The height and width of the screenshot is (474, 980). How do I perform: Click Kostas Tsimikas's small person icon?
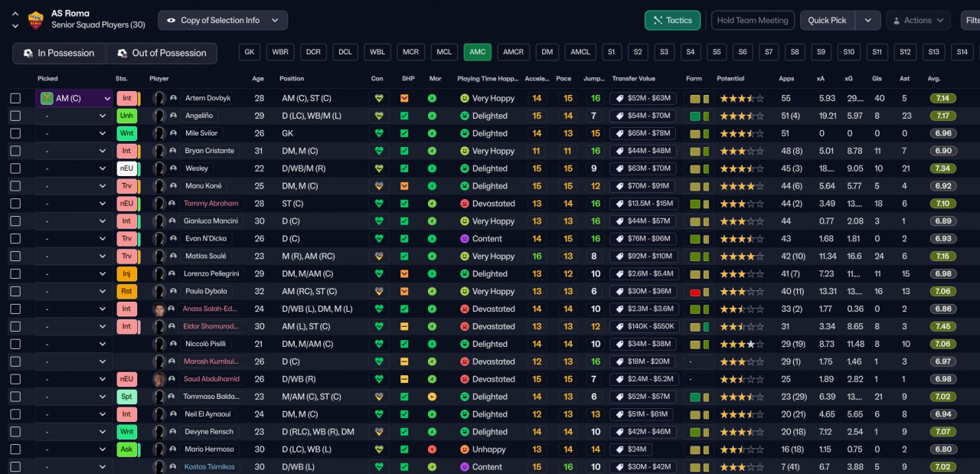click(x=173, y=467)
